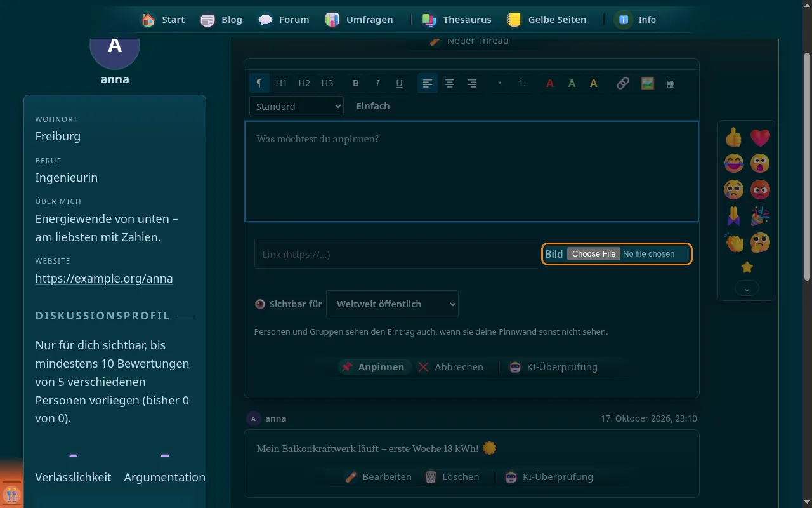Expand more emojis with the chevron
The image size is (812, 508).
tap(747, 289)
